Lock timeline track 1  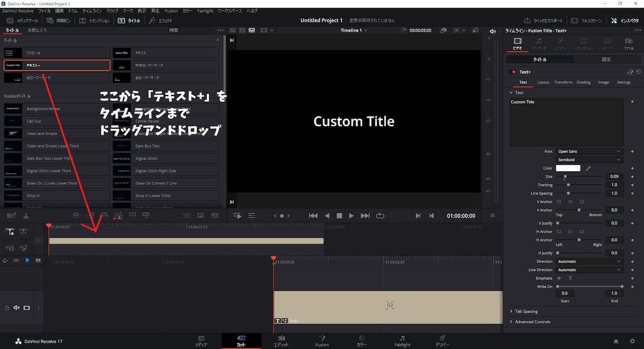pyautogui.click(x=7, y=308)
